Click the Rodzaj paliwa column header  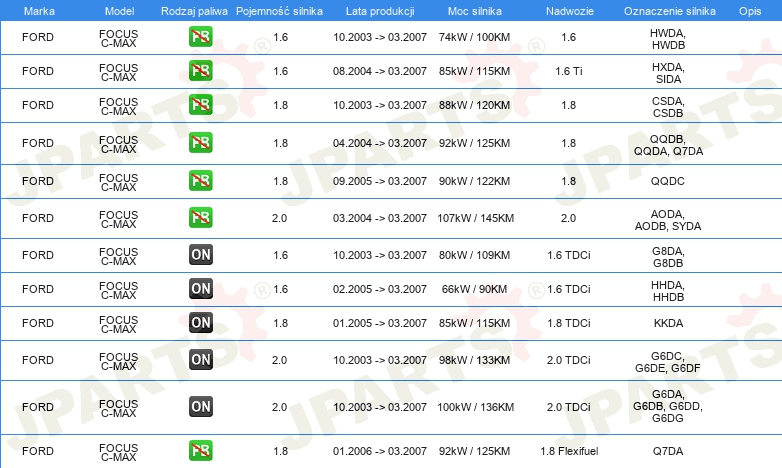click(195, 11)
